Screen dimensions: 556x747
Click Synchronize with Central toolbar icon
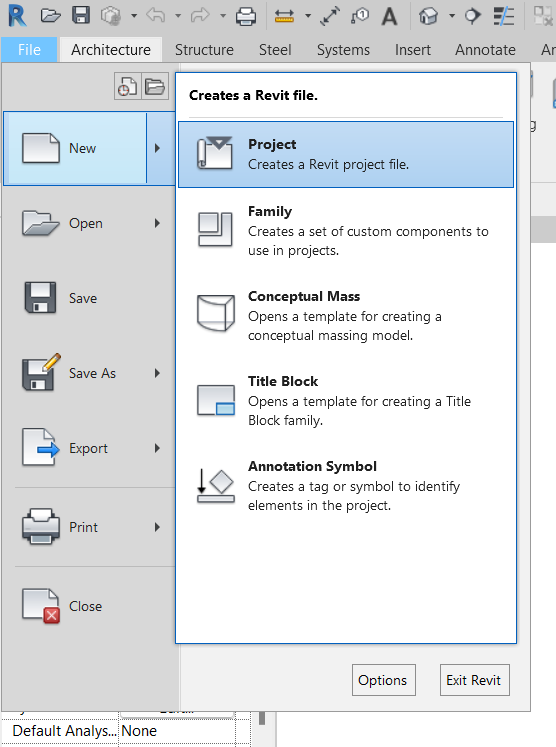[111, 16]
